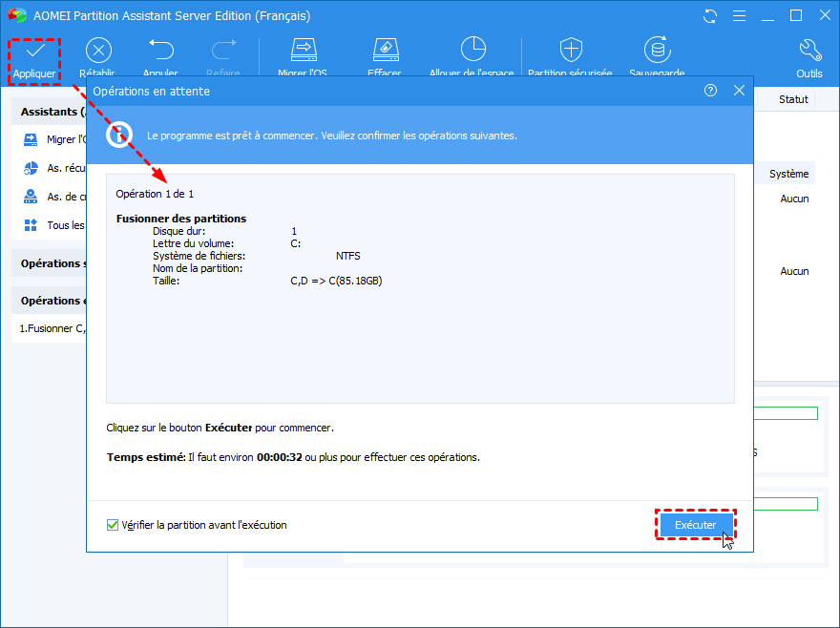Click the Exécuter button

tap(696, 525)
